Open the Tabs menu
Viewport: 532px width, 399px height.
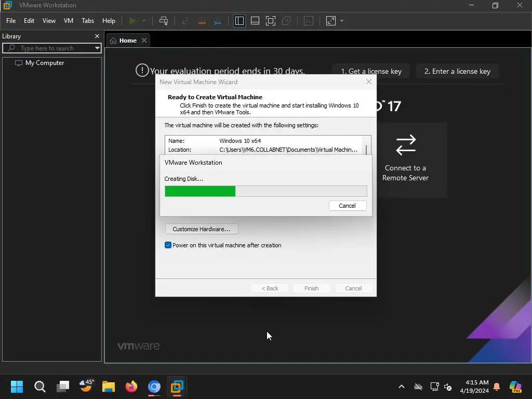(87, 21)
